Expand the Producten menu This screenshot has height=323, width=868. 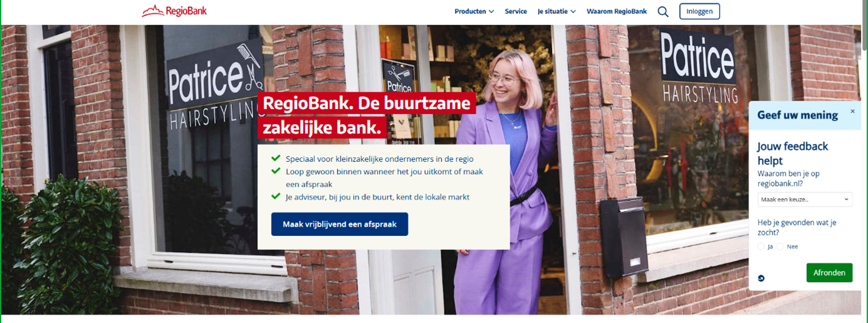474,11
